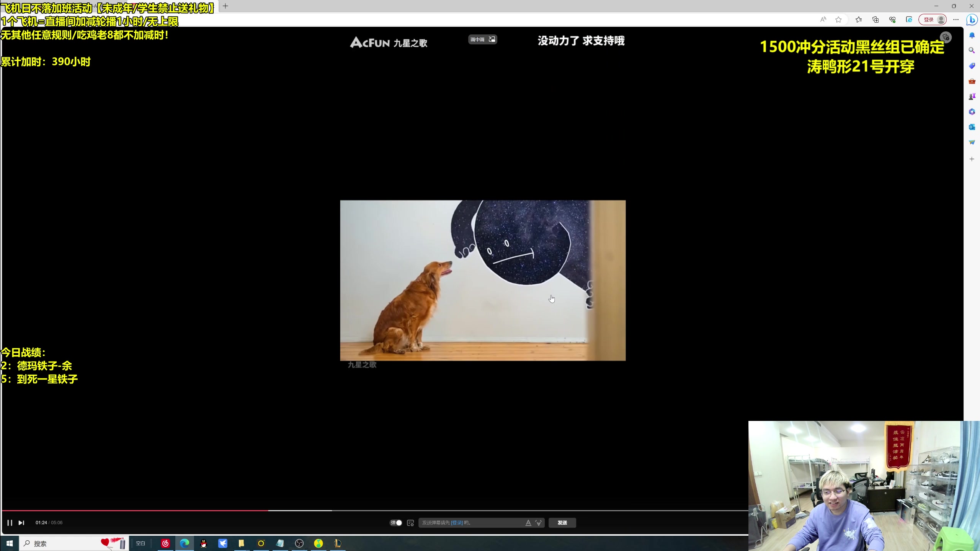980x551 pixels.
Task: Open Bing Copilot sidebar icon
Action: (x=972, y=20)
